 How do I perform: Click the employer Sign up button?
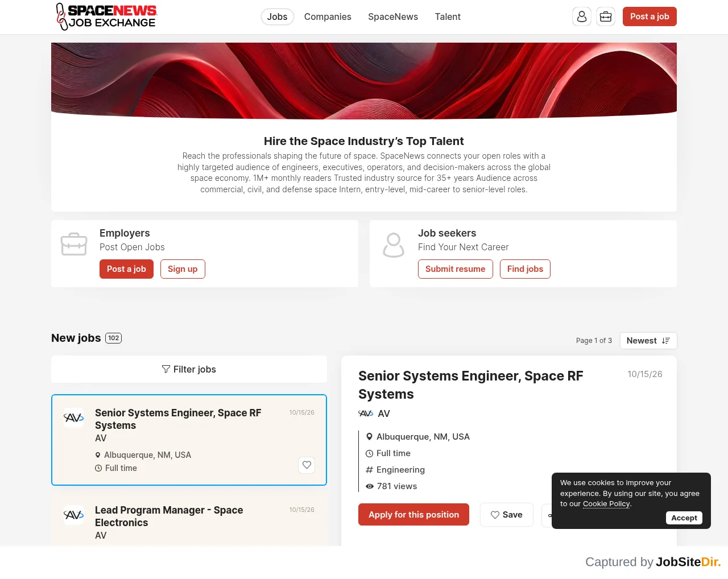tap(183, 269)
